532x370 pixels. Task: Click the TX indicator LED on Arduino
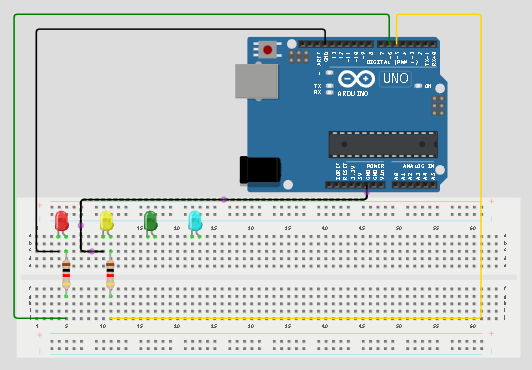pyautogui.click(x=329, y=86)
